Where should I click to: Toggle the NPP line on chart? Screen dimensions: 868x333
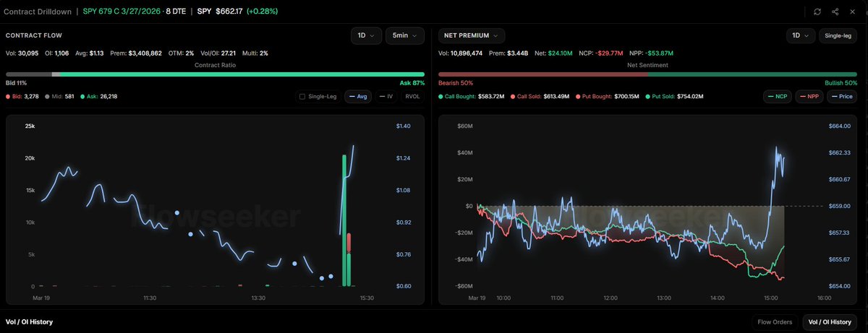pyautogui.click(x=810, y=96)
